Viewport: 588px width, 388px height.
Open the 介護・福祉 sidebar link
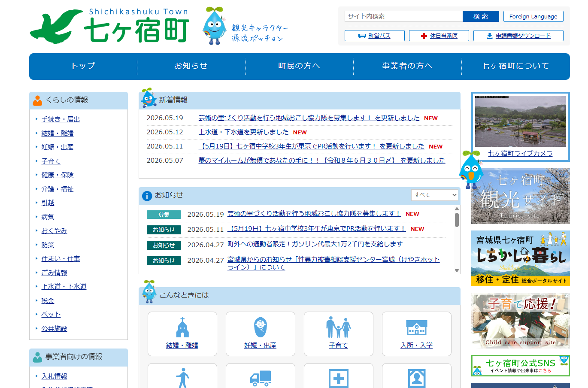click(x=58, y=189)
